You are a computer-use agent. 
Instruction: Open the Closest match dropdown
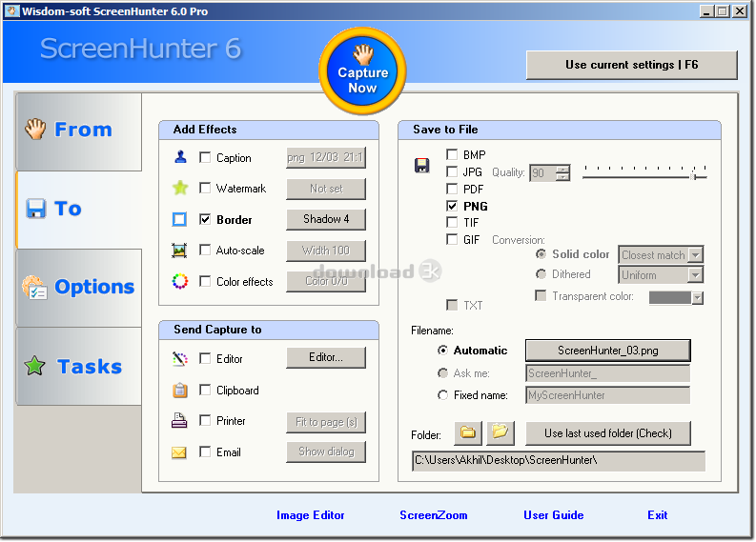tap(695, 254)
